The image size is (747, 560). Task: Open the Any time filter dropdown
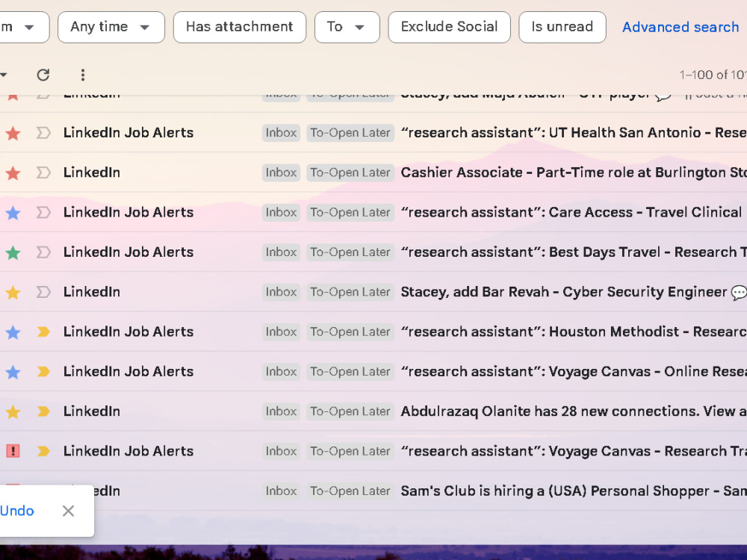111,27
